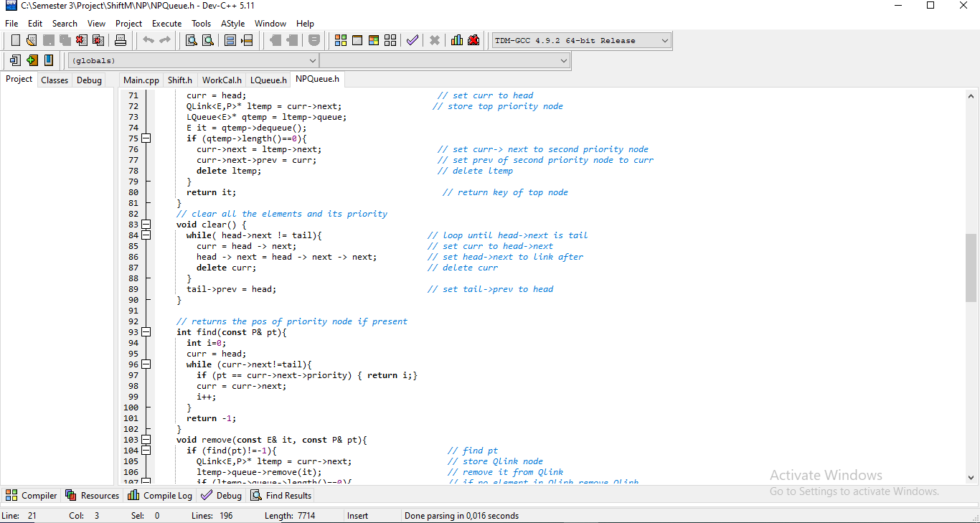Collapse the while loop fold at line 84

(x=146, y=235)
